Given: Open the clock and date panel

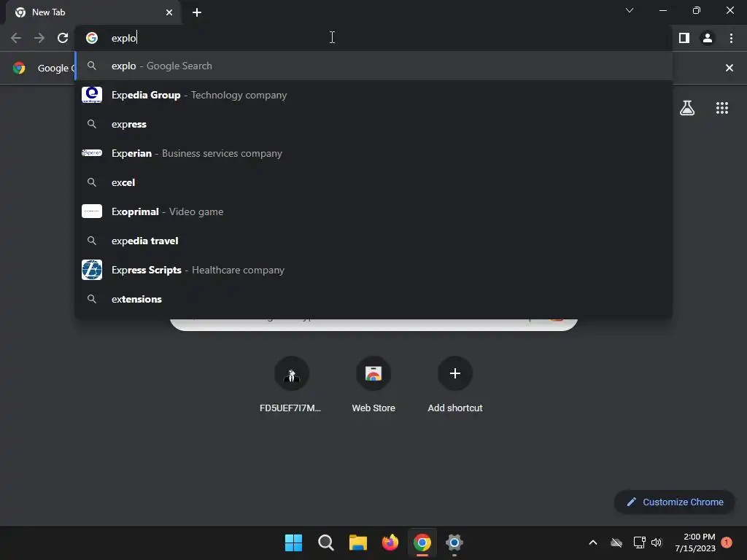Looking at the screenshot, I should (695, 542).
